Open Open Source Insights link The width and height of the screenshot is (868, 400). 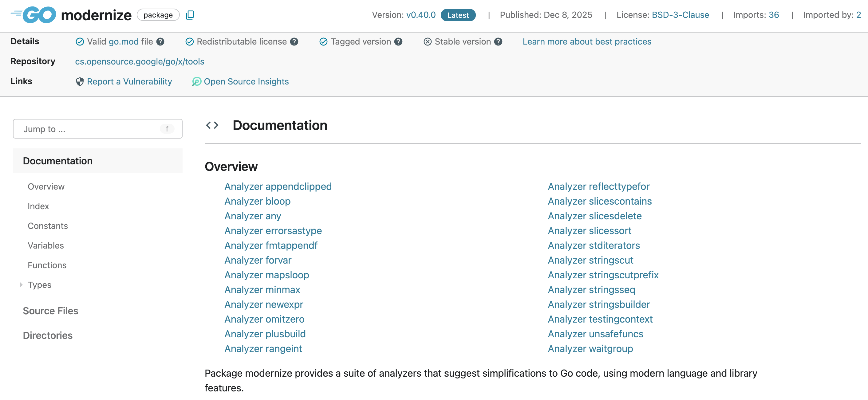[246, 81]
